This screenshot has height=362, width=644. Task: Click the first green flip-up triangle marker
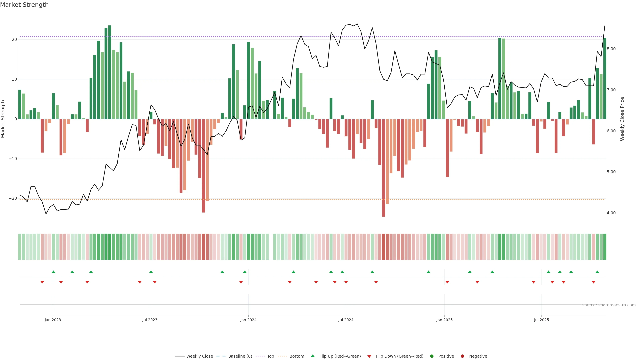coord(53,272)
